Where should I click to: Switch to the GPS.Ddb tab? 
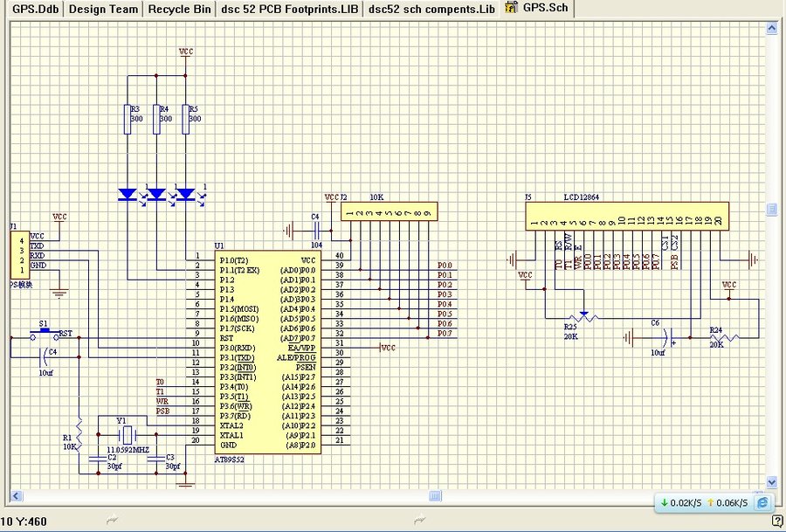point(35,9)
